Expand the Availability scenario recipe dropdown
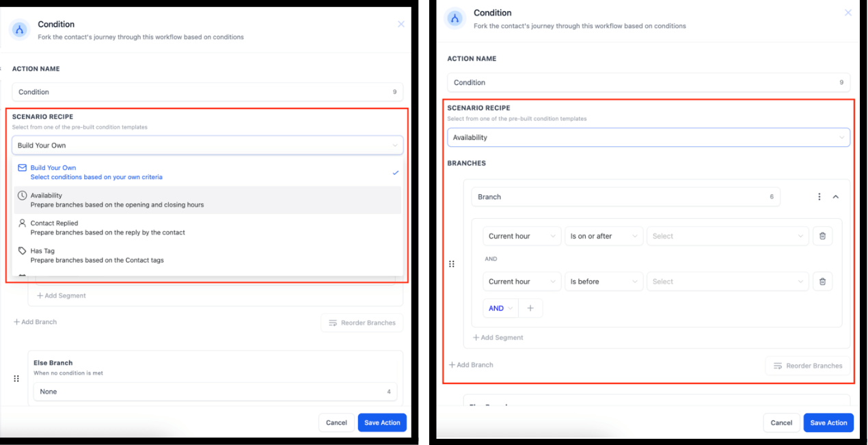Viewport: 868px width, 445px height. 649,137
